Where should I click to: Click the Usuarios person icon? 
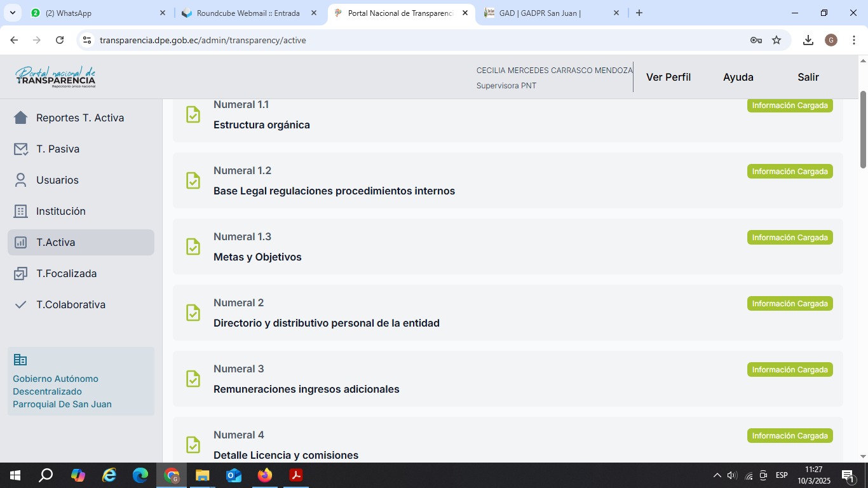21,180
